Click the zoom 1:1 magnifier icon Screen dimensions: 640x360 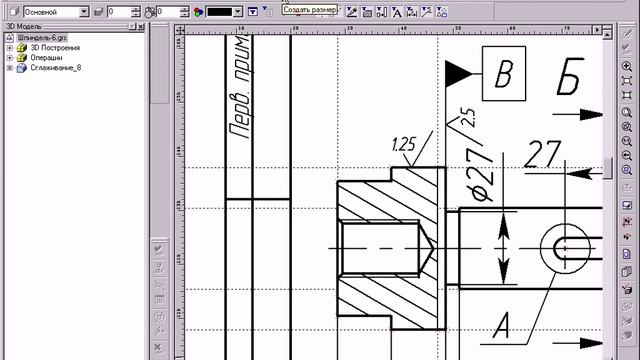coord(627,141)
